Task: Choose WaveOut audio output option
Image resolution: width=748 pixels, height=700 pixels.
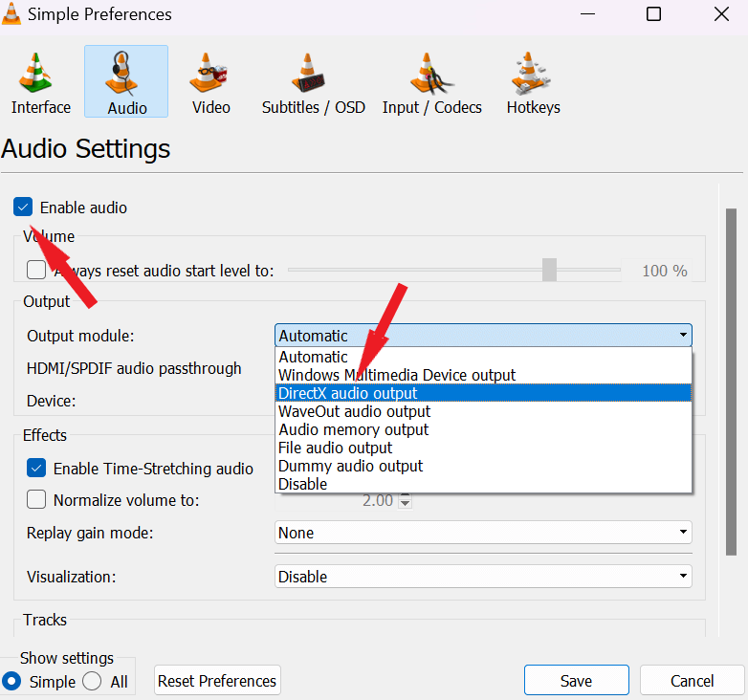Action: pyautogui.click(x=483, y=411)
